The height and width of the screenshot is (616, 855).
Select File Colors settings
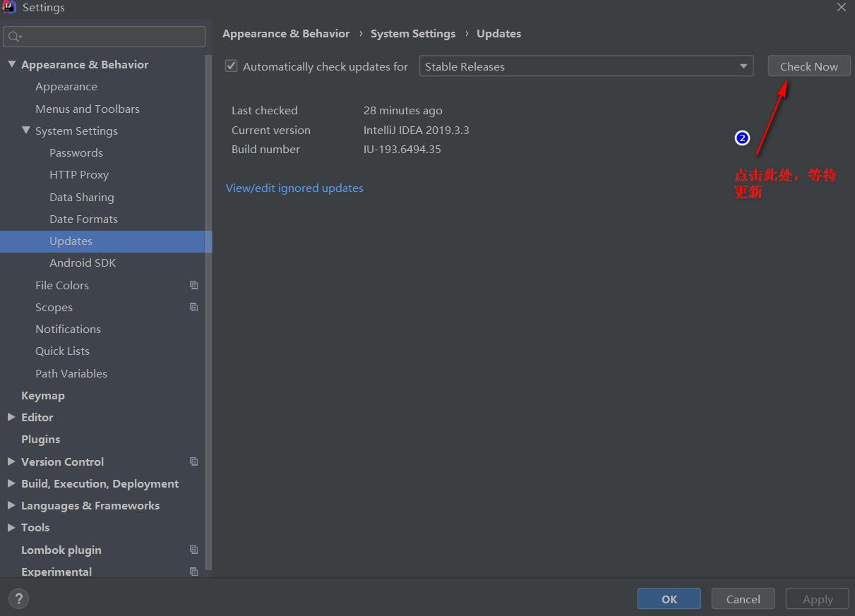(x=62, y=285)
